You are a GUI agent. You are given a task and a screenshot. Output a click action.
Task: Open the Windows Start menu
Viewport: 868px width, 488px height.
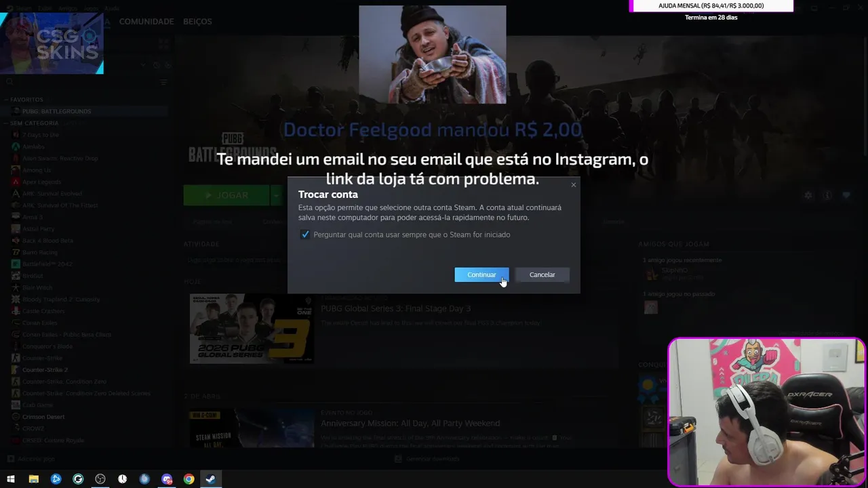(x=11, y=479)
